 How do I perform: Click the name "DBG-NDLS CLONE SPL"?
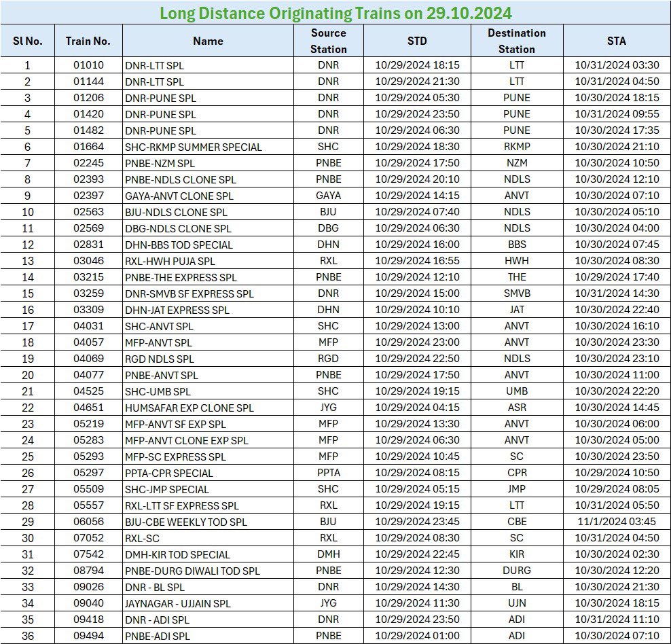(x=178, y=228)
